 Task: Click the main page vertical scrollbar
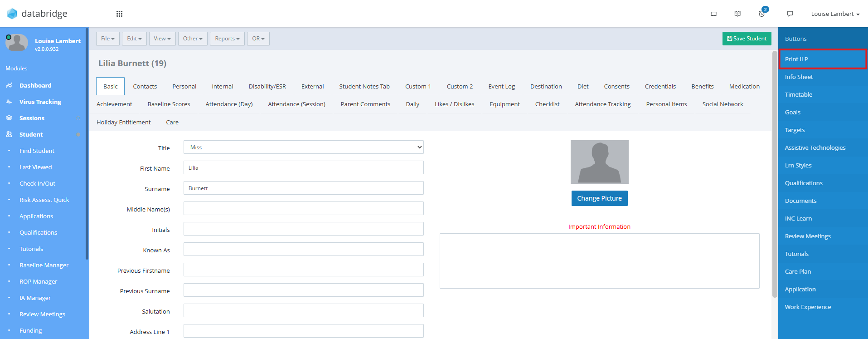(775, 175)
